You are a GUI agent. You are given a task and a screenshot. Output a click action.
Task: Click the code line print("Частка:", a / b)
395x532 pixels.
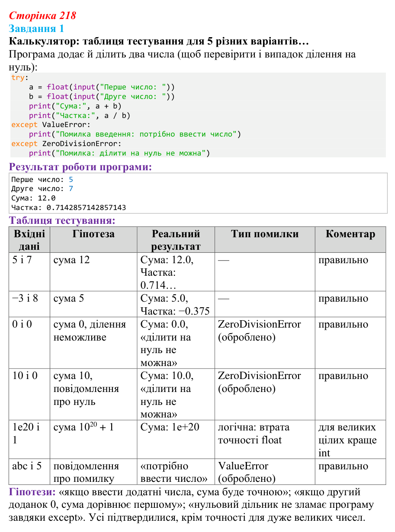(80, 115)
